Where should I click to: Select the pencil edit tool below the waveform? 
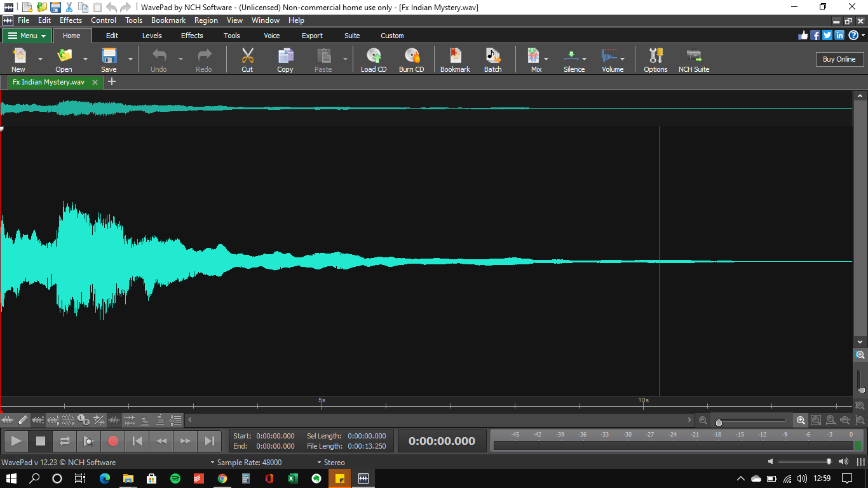(x=23, y=420)
